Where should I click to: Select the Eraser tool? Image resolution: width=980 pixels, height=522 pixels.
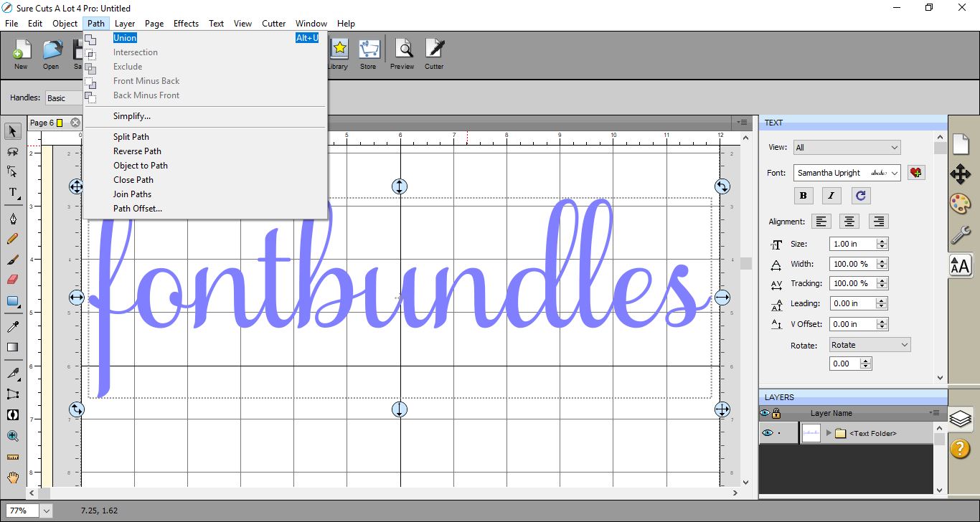[x=13, y=280]
